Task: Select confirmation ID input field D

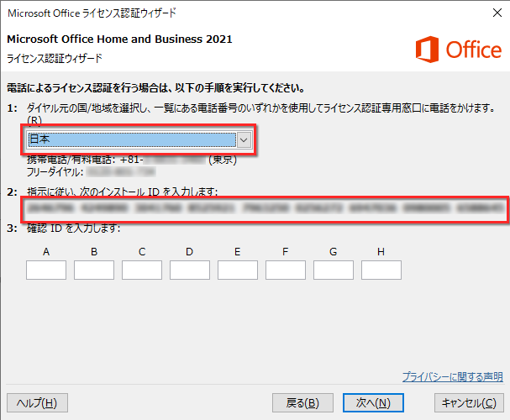Action: pyautogui.click(x=190, y=270)
